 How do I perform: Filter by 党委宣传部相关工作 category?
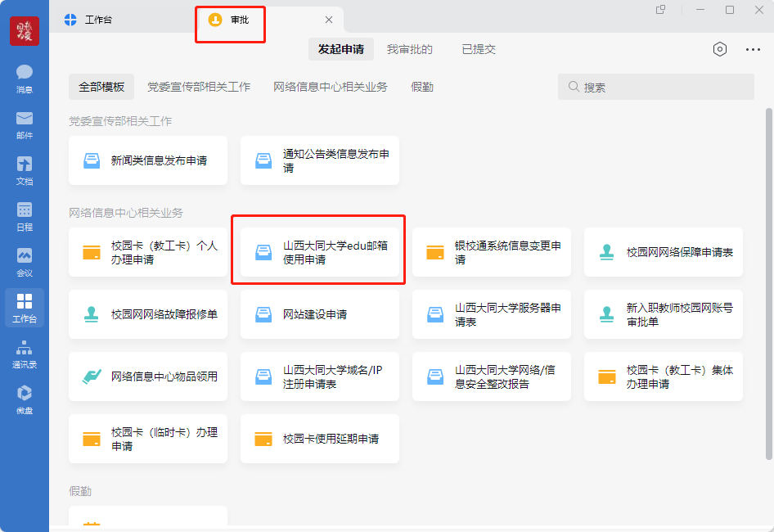point(199,87)
